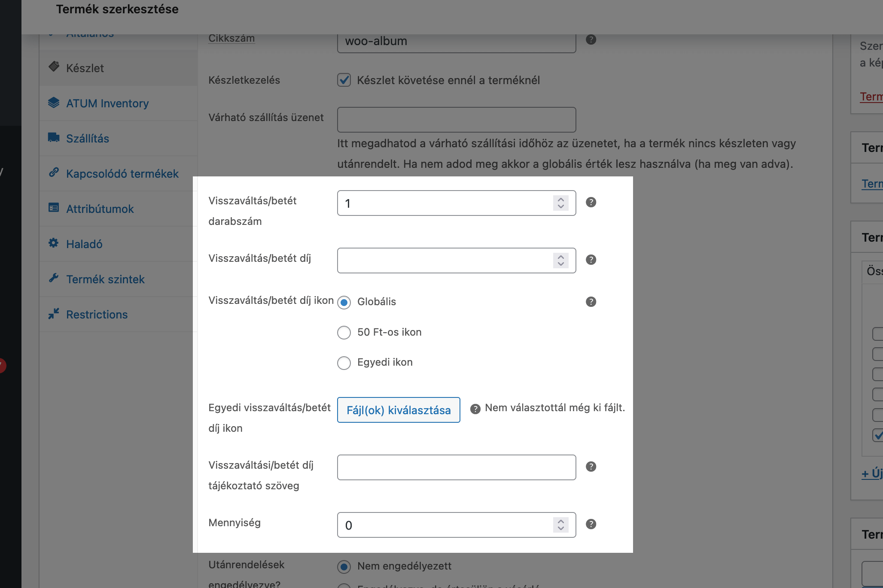883x588 pixels.
Task: Click the ATUM Inventory layers icon
Action: coord(54,102)
